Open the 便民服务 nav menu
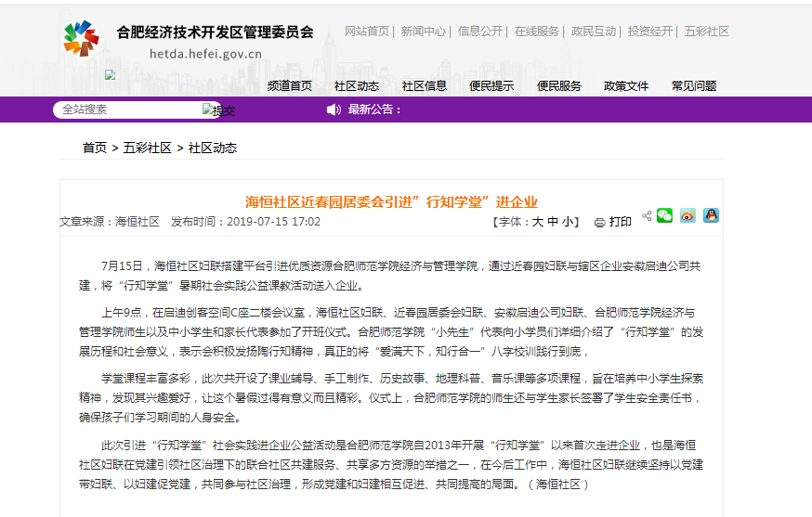Image resolution: width=812 pixels, height=517 pixels. [x=558, y=85]
